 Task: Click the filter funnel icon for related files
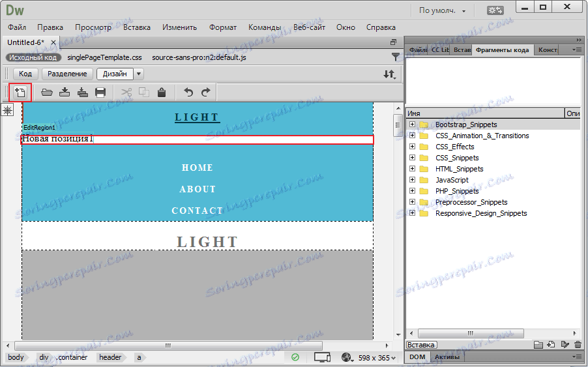point(395,57)
